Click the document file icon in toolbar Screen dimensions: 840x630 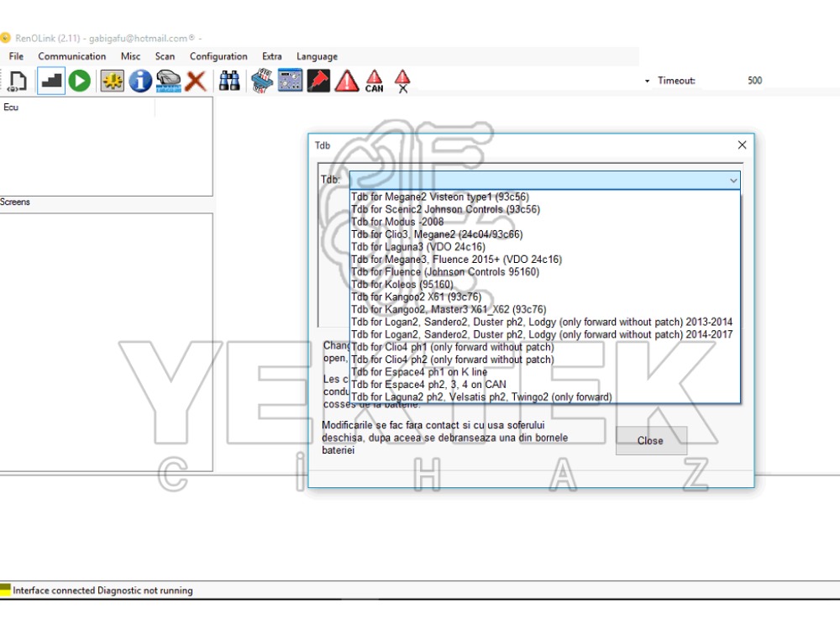coord(18,81)
